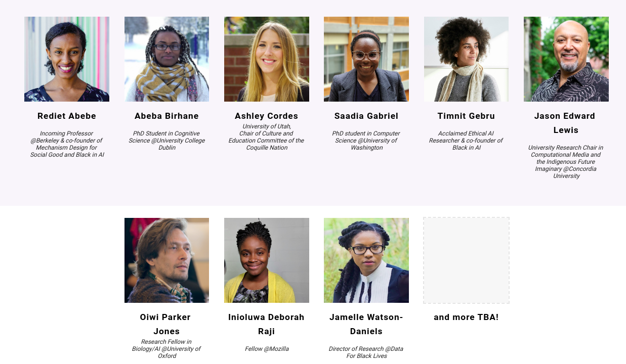Open the Saadia Gabriel name link

[x=366, y=116]
